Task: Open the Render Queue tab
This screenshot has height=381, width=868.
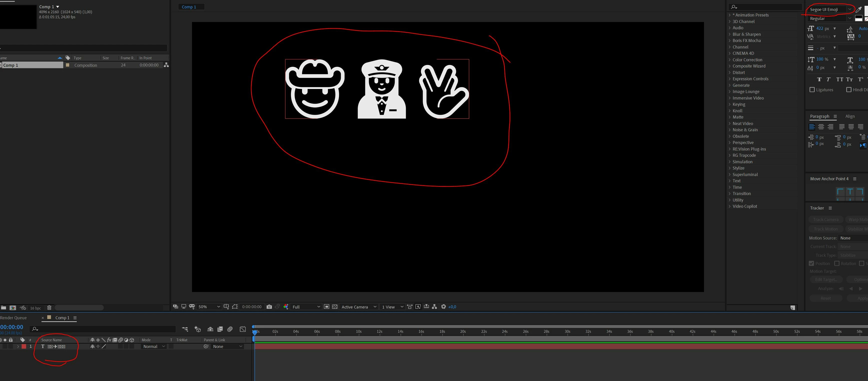Action: (13, 318)
